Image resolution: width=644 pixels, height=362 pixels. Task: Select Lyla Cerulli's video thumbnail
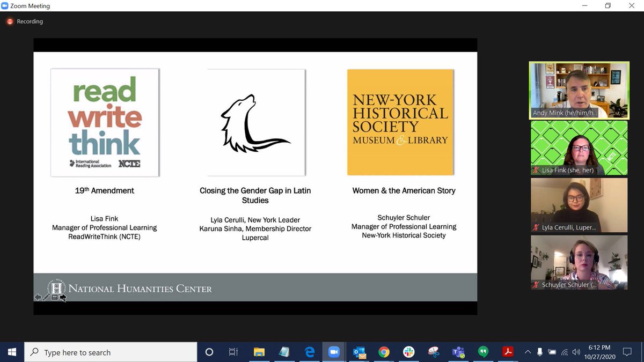(x=579, y=205)
